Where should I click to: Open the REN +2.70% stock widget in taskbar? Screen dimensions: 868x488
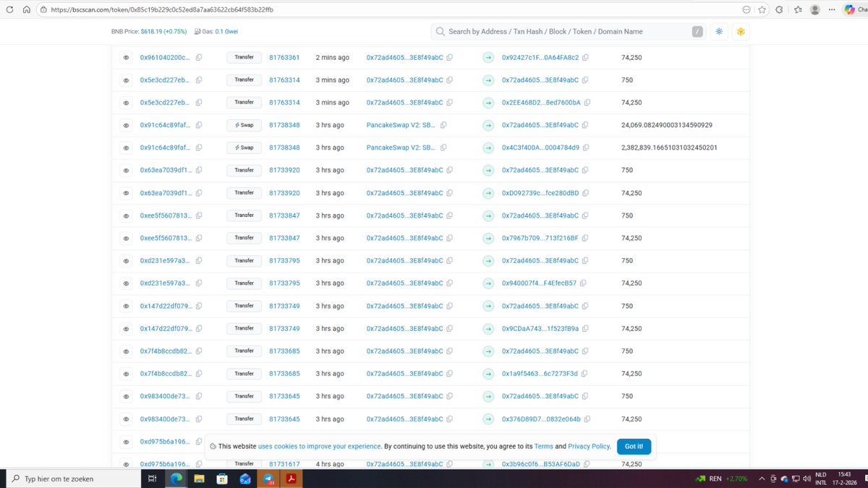tap(721, 479)
